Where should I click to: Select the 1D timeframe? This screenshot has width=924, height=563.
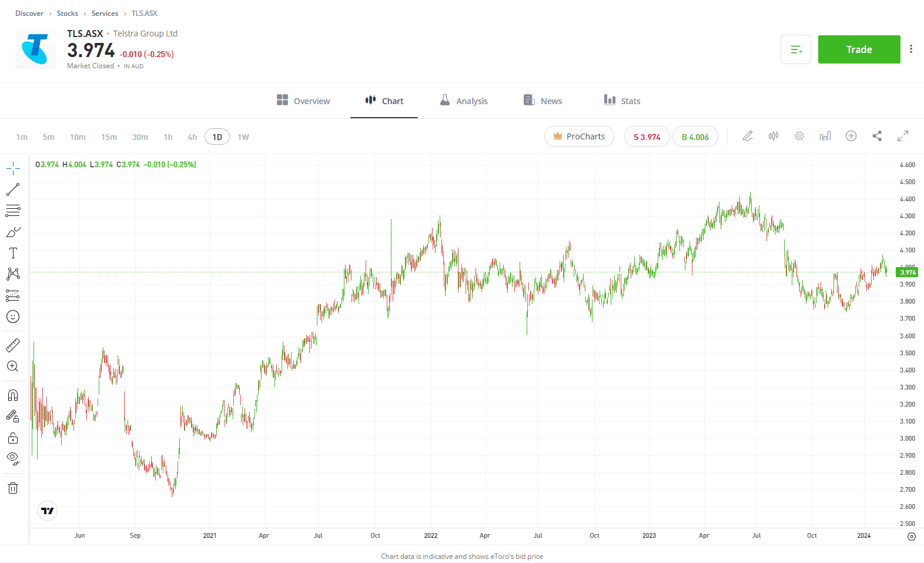(x=217, y=137)
